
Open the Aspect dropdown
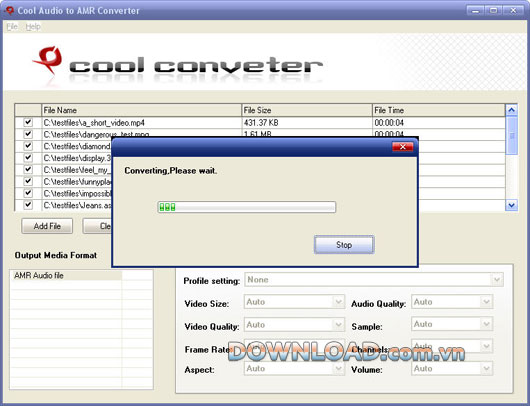(x=294, y=368)
